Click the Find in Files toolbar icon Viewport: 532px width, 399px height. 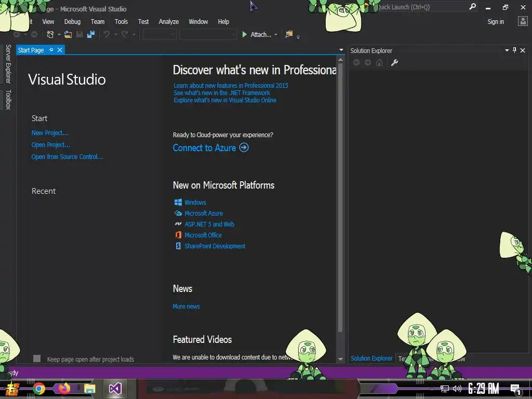pyautogui.click(x=289, y=34)
